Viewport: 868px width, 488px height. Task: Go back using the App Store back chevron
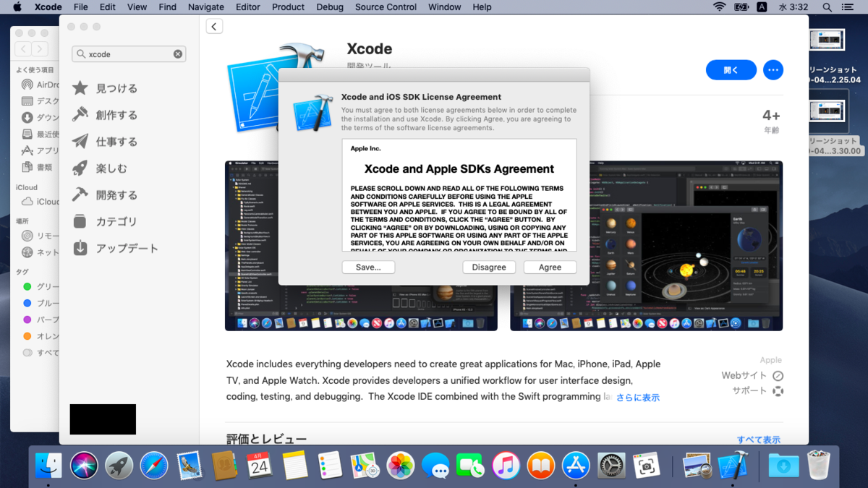[x=214, y=27]
